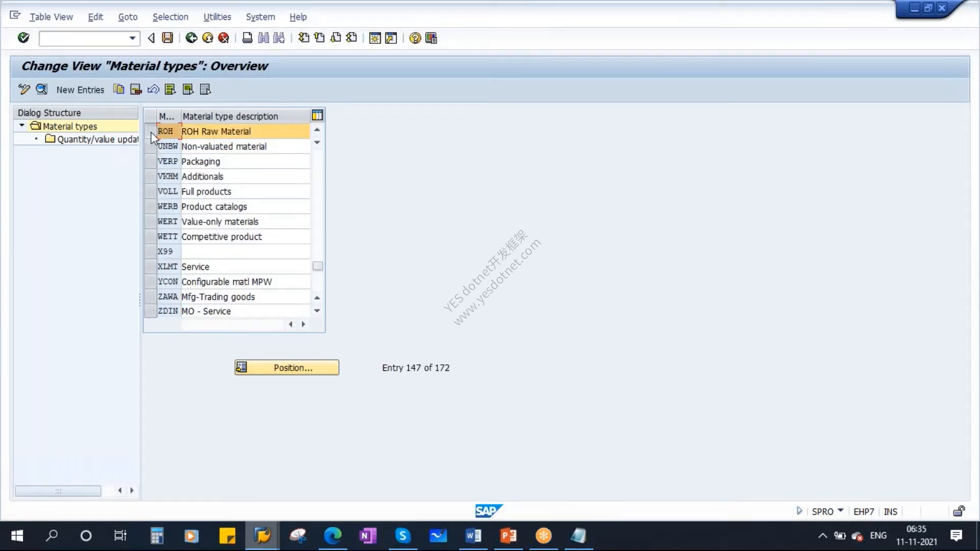Click the New Entries button

click(80, 90)
